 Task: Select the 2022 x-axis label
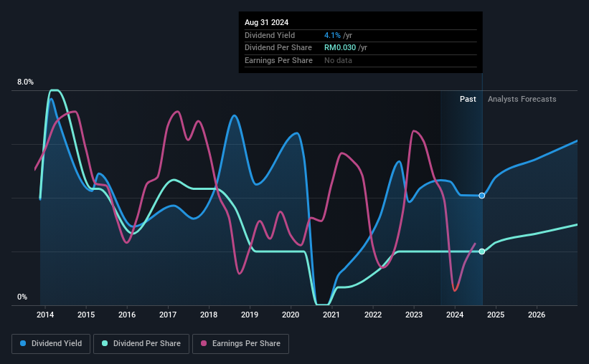(373, 315)
